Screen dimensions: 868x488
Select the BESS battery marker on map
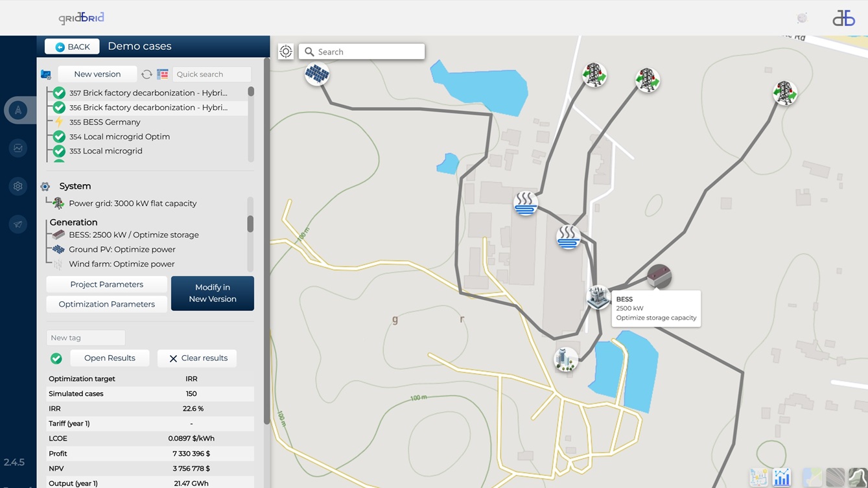659,277
